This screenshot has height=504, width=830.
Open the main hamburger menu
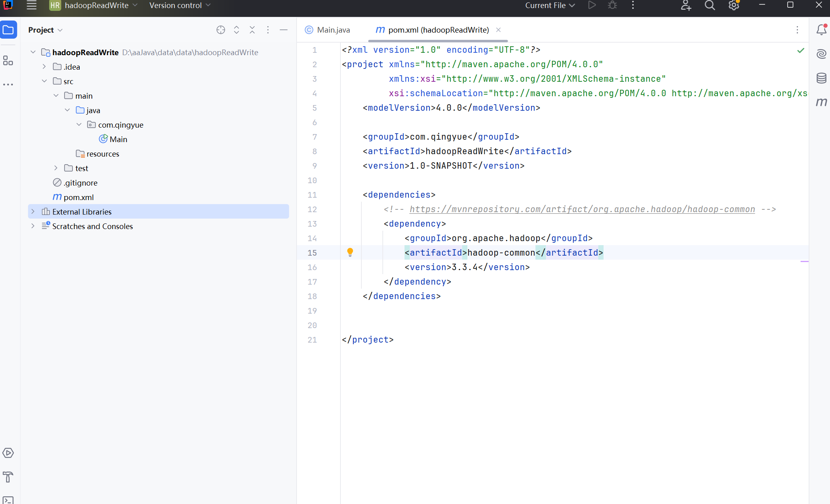pos(31,6)
